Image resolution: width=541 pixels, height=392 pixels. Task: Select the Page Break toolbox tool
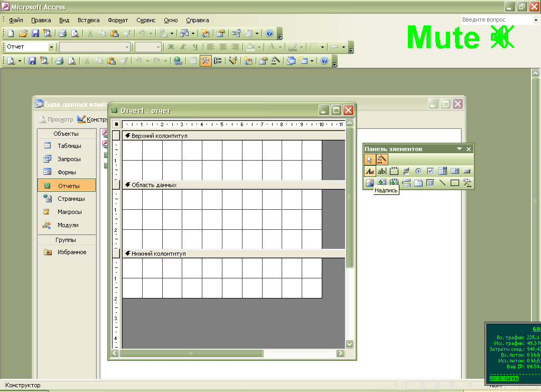406,183
